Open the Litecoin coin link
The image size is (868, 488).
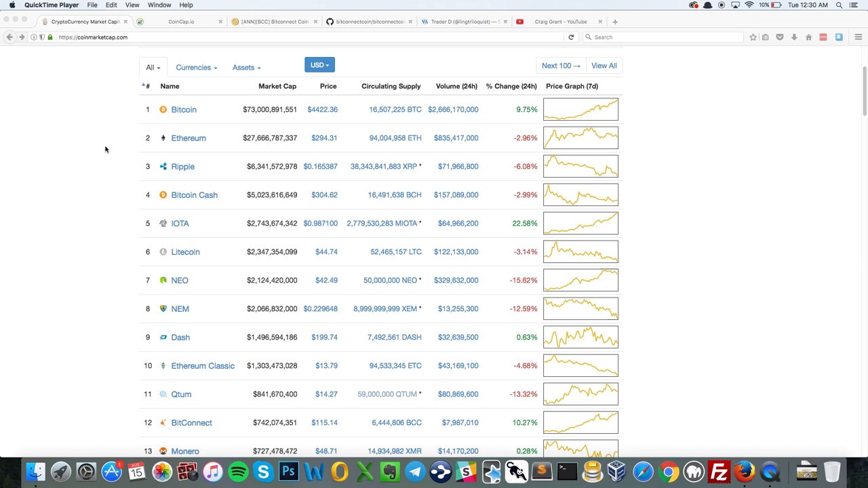[x=185, y=251]
